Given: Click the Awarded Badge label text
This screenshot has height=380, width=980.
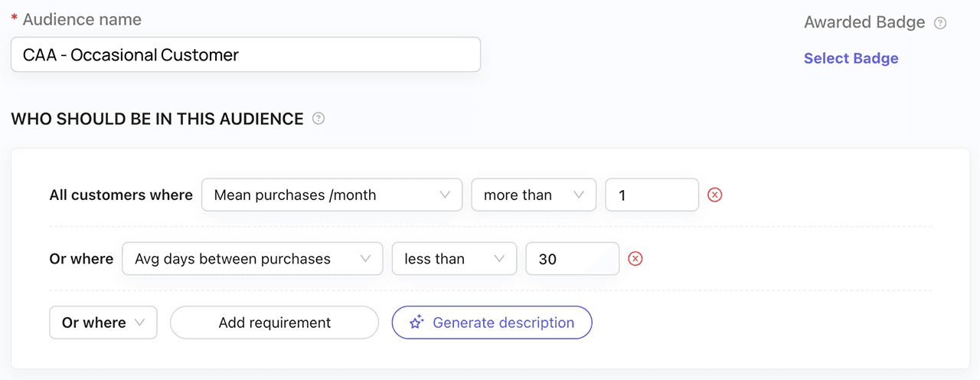Looking at the screenshot, I should pyautogui.click(x=864, y=23).
